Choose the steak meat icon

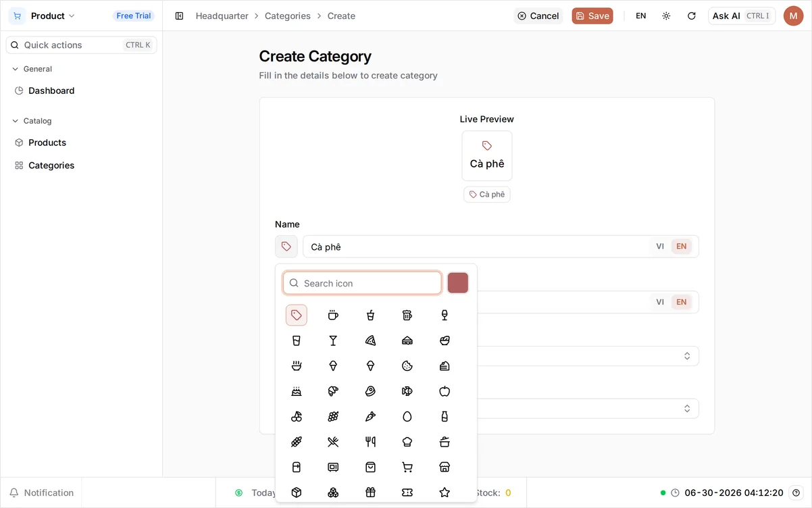(370, 391)
